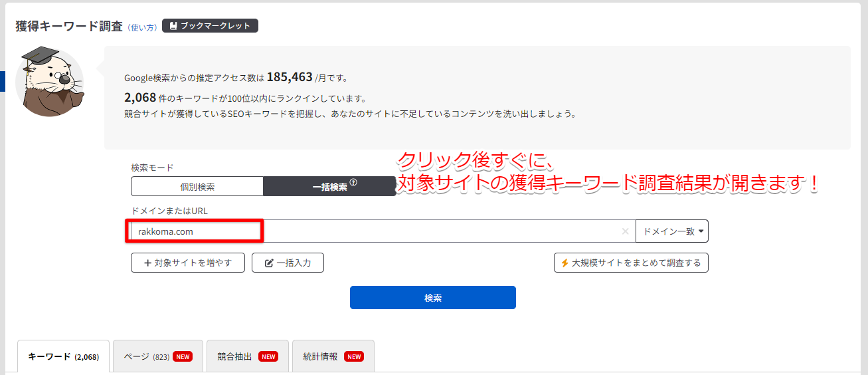Click the red NEW badge on 統計情報
Screen dimensions: 868x375
(x=354, y=356)
